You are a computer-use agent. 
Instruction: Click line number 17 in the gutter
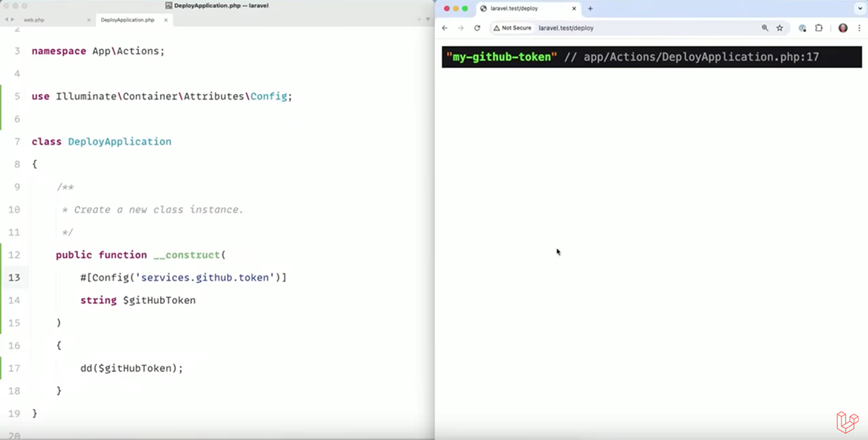tap(14, 368)
